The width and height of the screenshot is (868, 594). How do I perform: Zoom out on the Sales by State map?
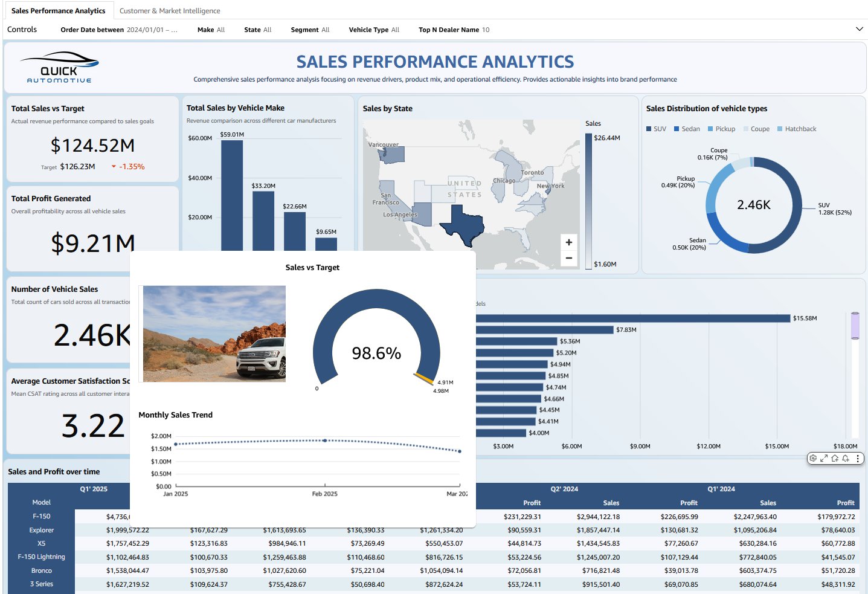[568, 258]
